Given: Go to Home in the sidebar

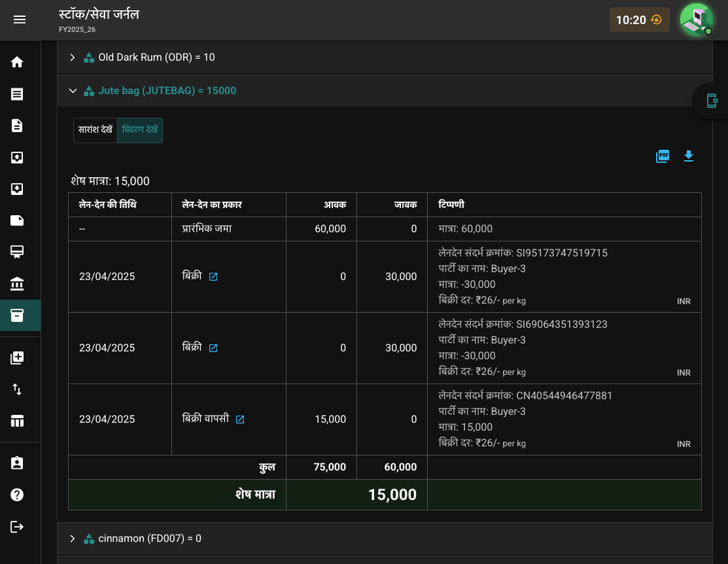Looking at the screenshot, I should click(x=17, y=62).
